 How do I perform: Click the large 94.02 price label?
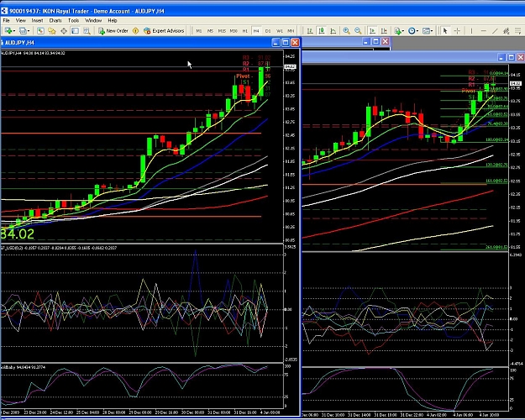[17, 234]
